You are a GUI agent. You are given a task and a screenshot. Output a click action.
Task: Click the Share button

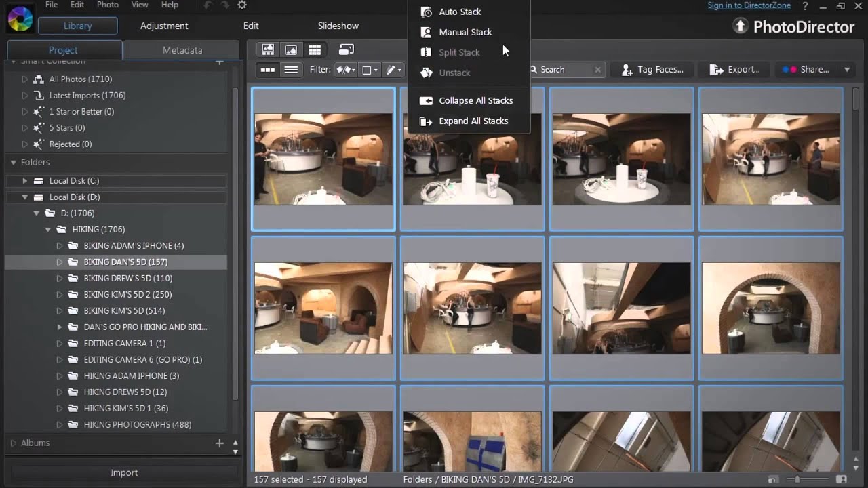click(814, 70)
